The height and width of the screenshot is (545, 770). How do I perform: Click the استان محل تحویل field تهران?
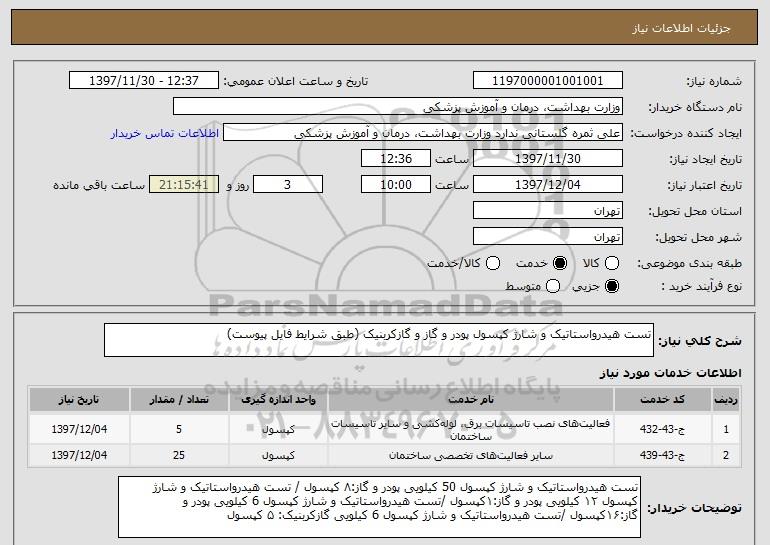548,211
